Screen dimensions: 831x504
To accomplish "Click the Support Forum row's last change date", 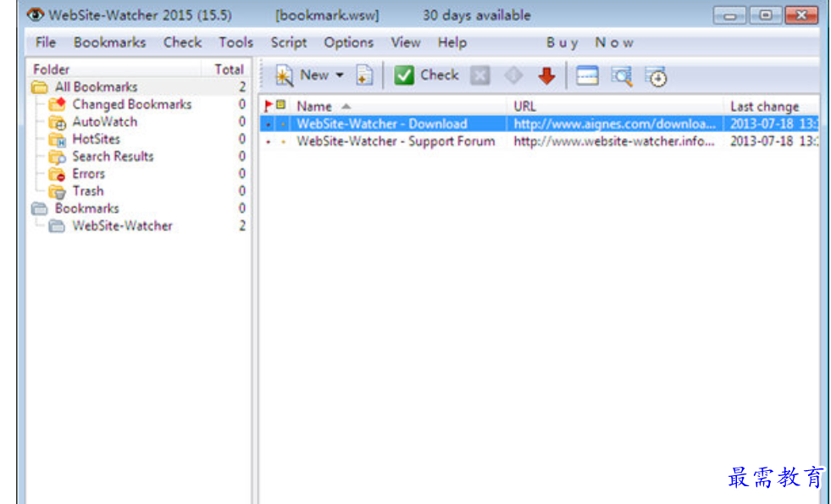I will click(773, 141).
